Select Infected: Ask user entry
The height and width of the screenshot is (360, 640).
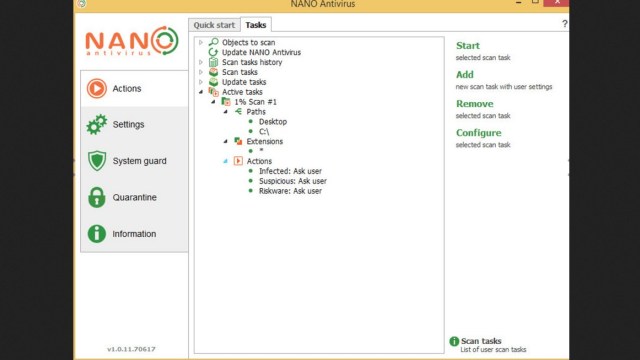pos(290,171)
